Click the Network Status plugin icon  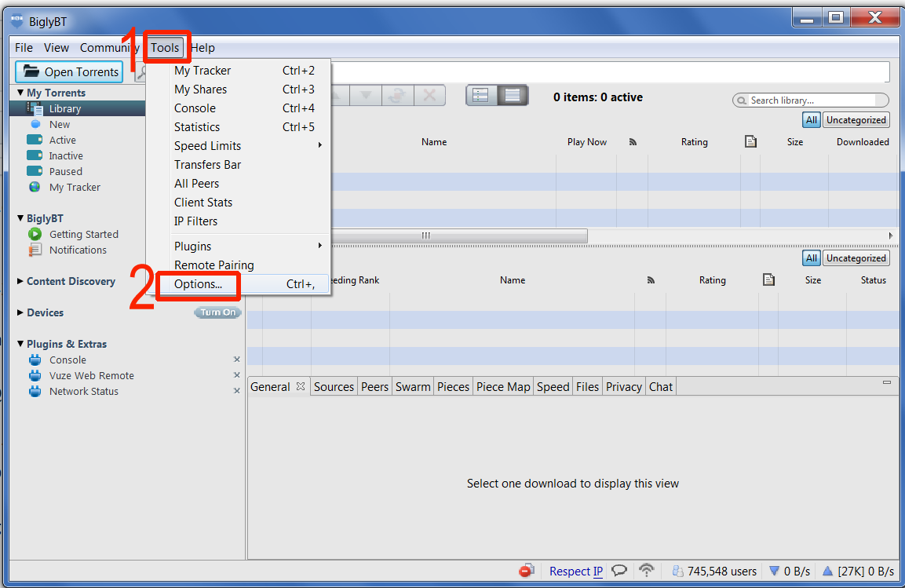35,391
